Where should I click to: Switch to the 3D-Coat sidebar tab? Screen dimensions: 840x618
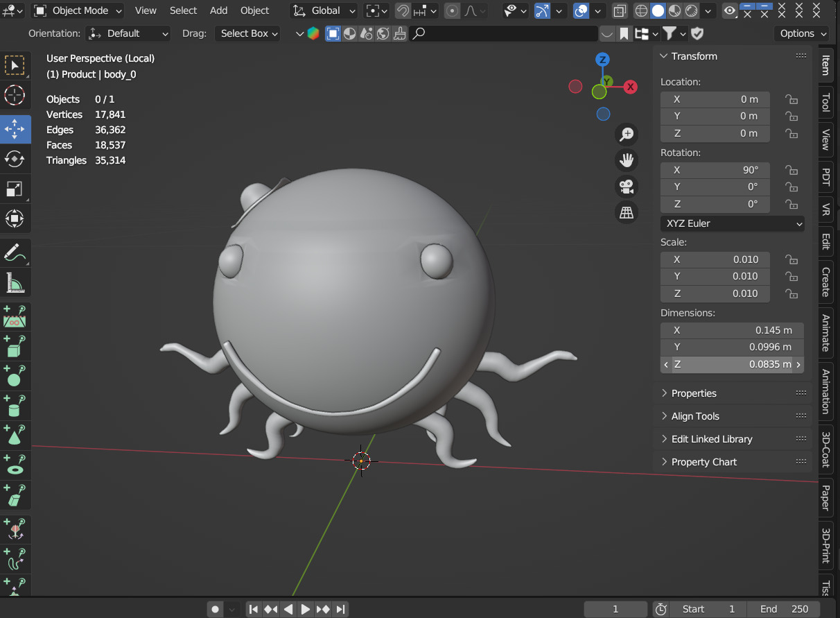tap(825, 449)
